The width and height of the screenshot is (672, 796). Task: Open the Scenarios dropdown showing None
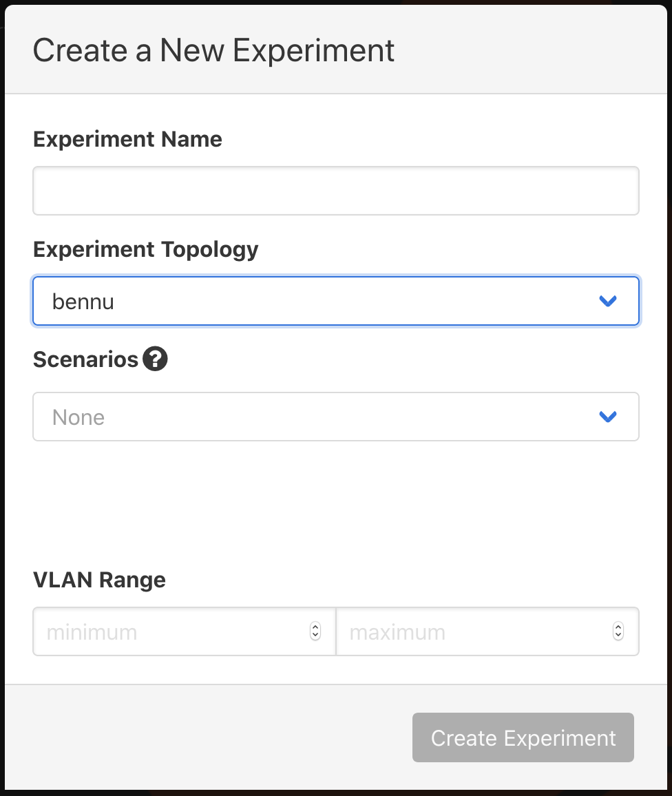[x=335, y=417]
